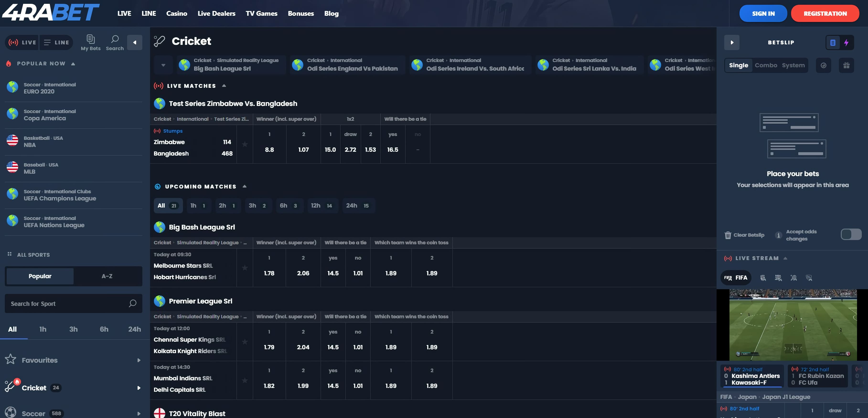Viewport: 868px width, 418px height.
Task: Favourite Mumbai Indians vs Delhi Capitals star
Action: (245, 380)
